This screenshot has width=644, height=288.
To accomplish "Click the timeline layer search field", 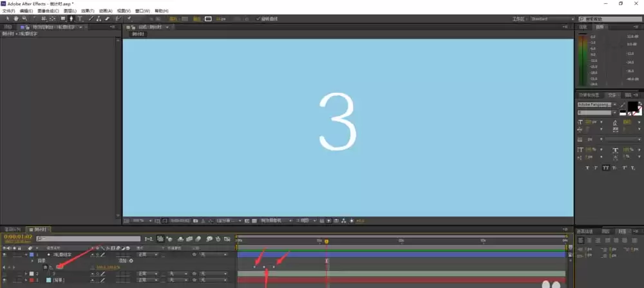I will 88,238.
